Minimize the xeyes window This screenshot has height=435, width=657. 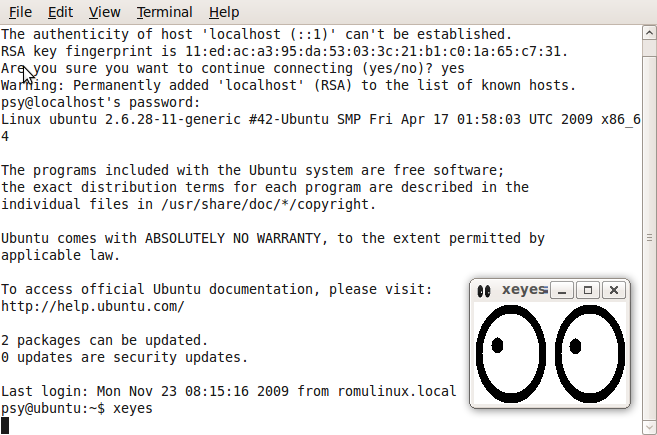tap(562, 290)
